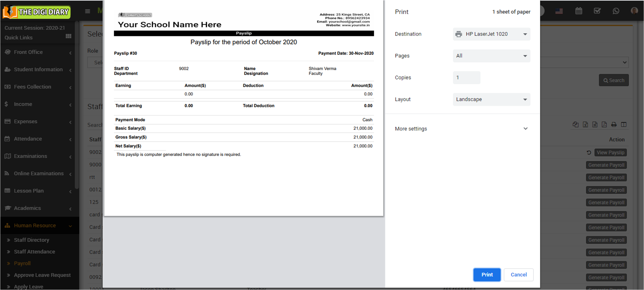Click the print icon above the table
This screenshot has width=644, height=290.
click(x=614, y=124)
